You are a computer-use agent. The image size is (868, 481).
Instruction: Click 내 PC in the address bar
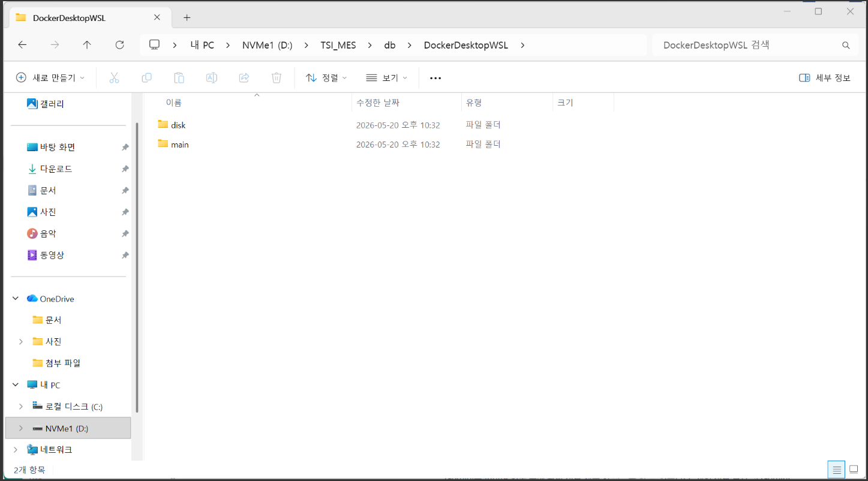(x=201, y=45)
